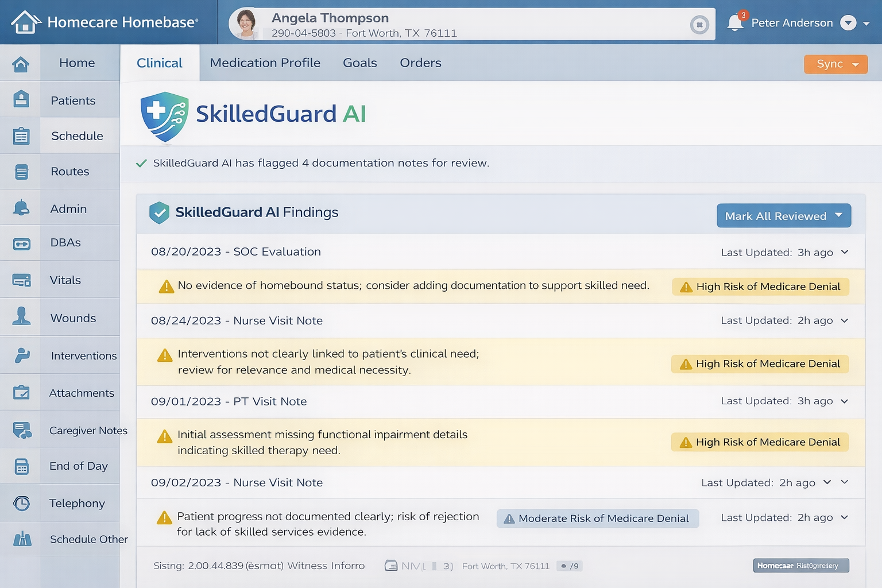Open the Mark All Reviewed dropdown
Image resolution: width=882 pixels, height=588 pixels.
(784, 216)
